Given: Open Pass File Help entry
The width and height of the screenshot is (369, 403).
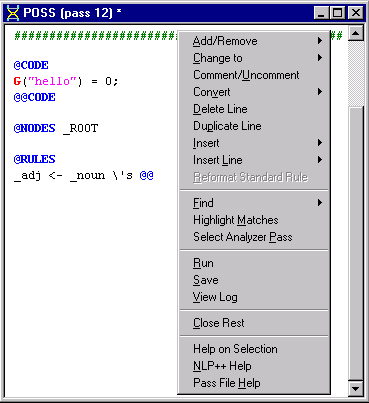Looking at the screenshot, I should click(254, 383).
